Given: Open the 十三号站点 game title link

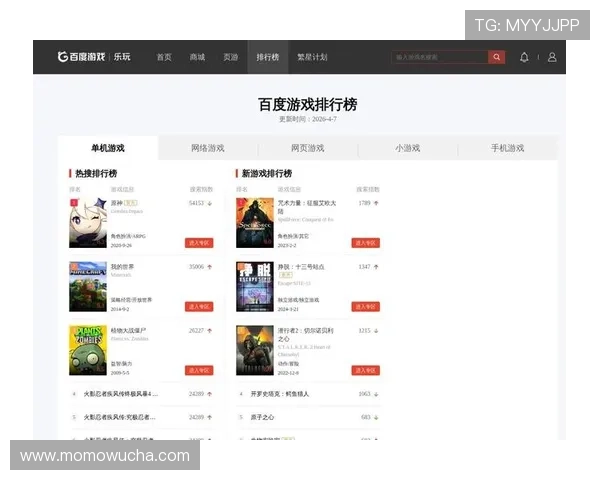Looking at the screenshot, I should 301,267.
